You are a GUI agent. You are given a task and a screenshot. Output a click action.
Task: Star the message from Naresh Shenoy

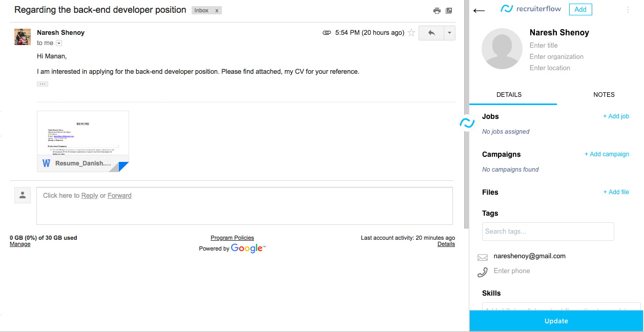(x=411, y=33)
